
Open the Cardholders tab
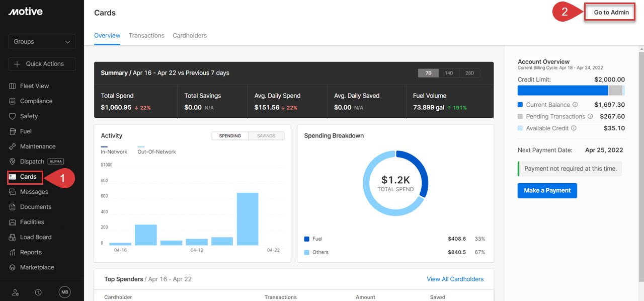190,36
